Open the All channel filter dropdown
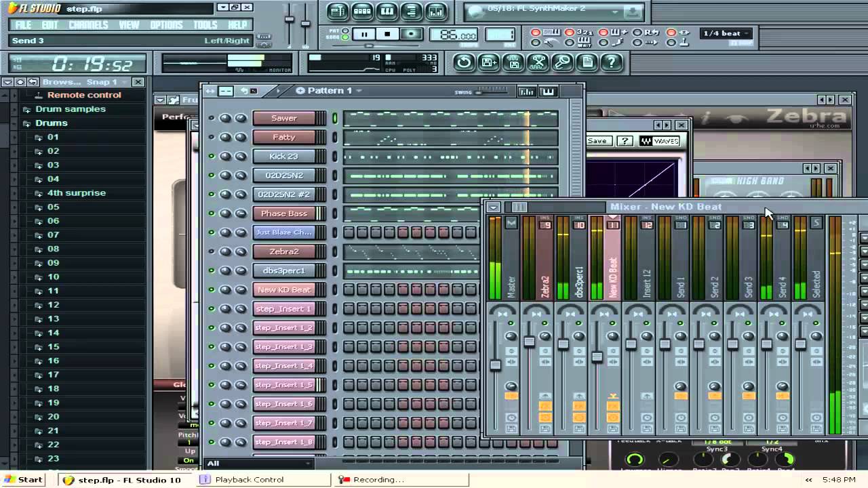868x488 pixels. tap(258, 463)
